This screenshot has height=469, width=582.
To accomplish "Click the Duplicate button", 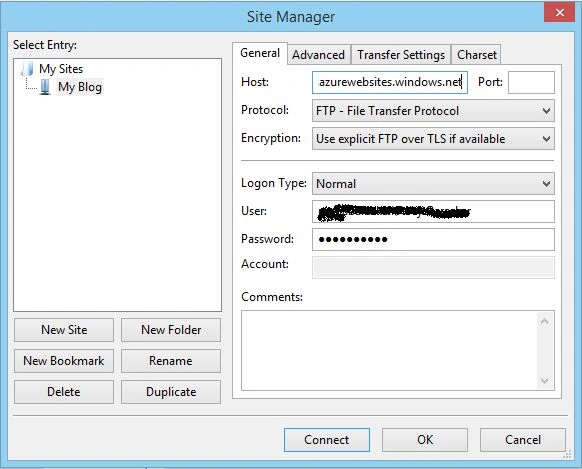I will pos(171,392).
